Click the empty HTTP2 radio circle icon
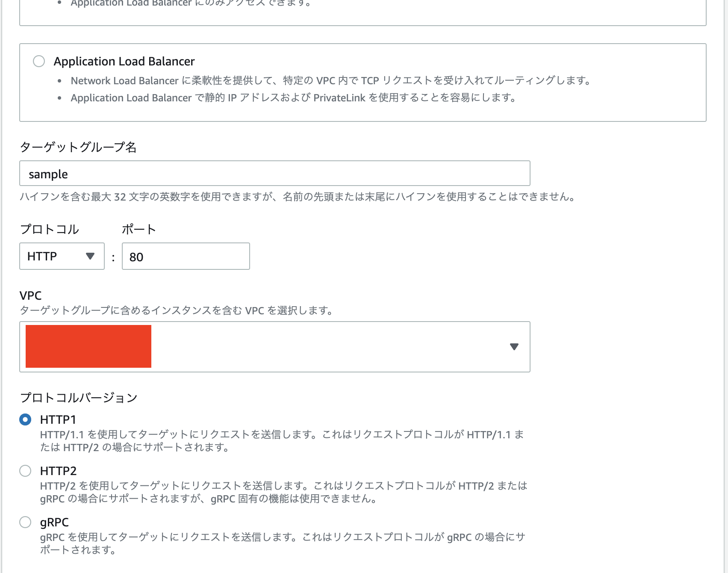Screen dimensions: 728x573 26,471
